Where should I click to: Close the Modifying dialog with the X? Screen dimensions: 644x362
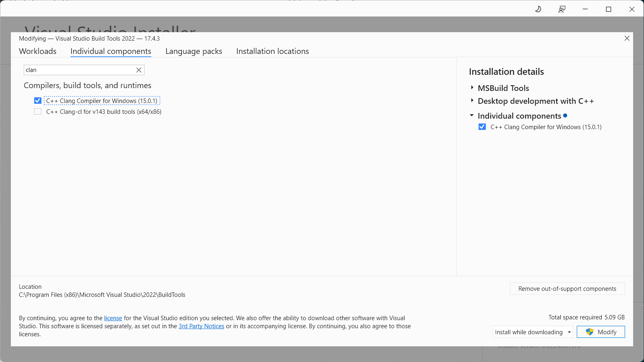(627, 38)
